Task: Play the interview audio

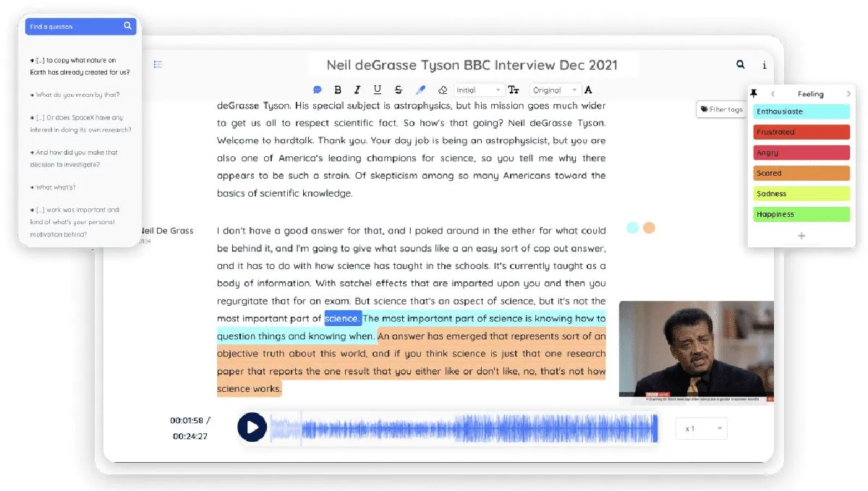Action: [x=252, y=427]
